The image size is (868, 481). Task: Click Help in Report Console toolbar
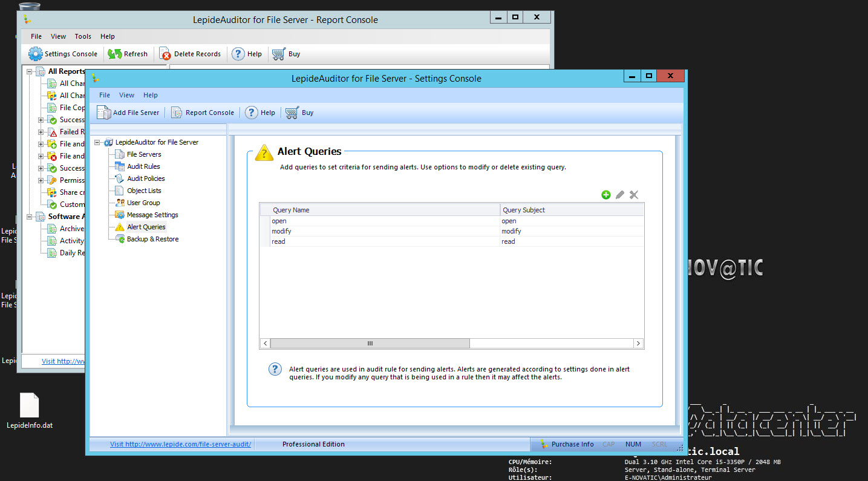tap(247, 54)
